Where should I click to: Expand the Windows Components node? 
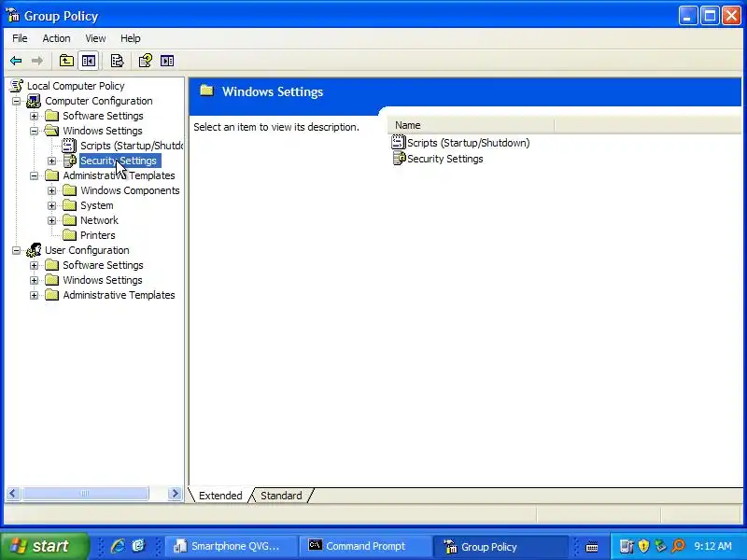[51, 190]
